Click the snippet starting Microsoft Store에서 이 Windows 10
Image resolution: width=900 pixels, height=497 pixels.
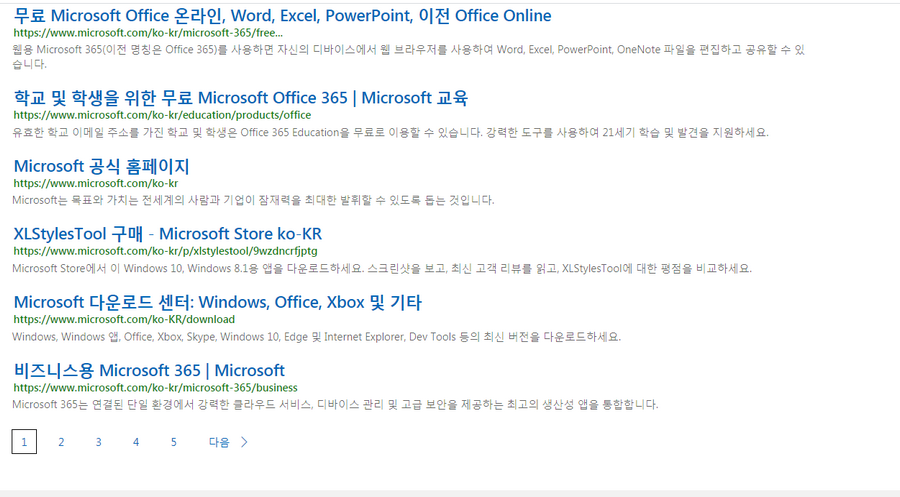pyautogui.click(x=382, y=269)
